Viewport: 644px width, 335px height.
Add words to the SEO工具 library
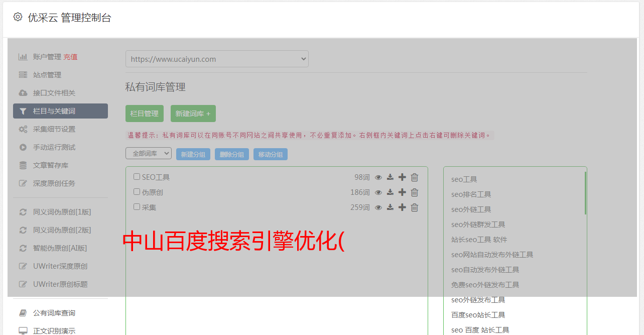tap(402, 177)
